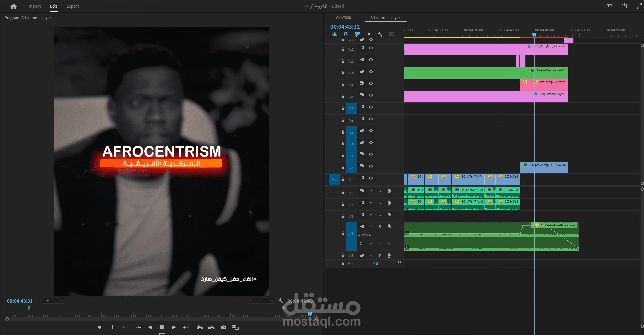Image resolution: width=644 pixels, height=335 pixels.
Task: Click the Extract icon in the transport controls
Action: (212, 327)
